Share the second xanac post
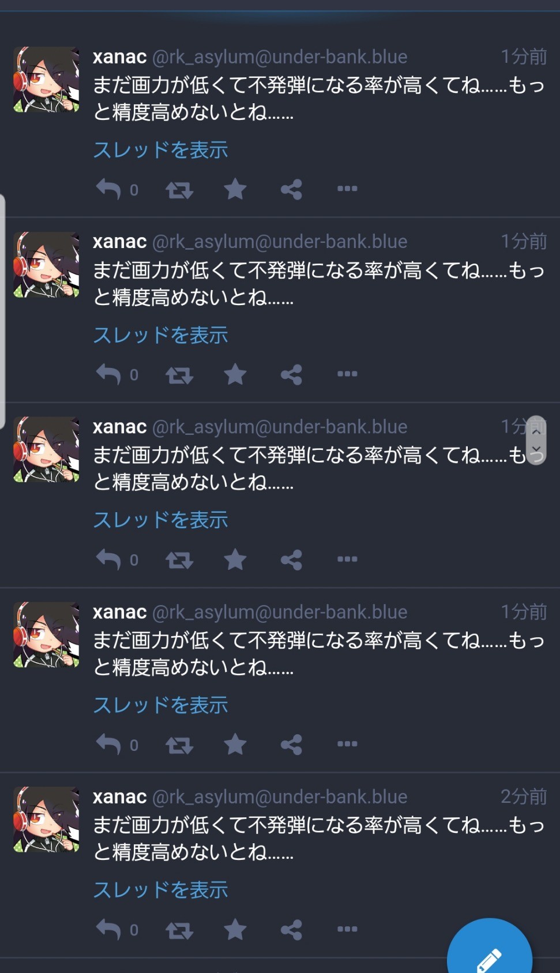This screenshot has height=973, width=560. click(291, 375)
